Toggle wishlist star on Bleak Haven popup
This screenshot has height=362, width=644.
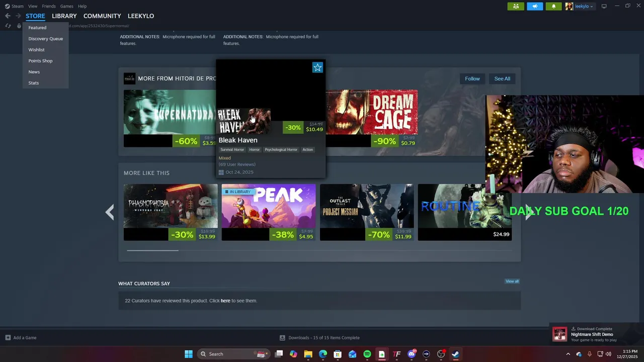tap(317, 67)
